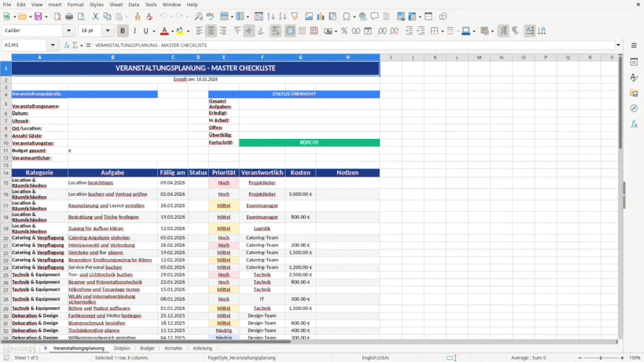Toggle Center Vertically alignment
The image size is (644, 362).
coord(249,31)
